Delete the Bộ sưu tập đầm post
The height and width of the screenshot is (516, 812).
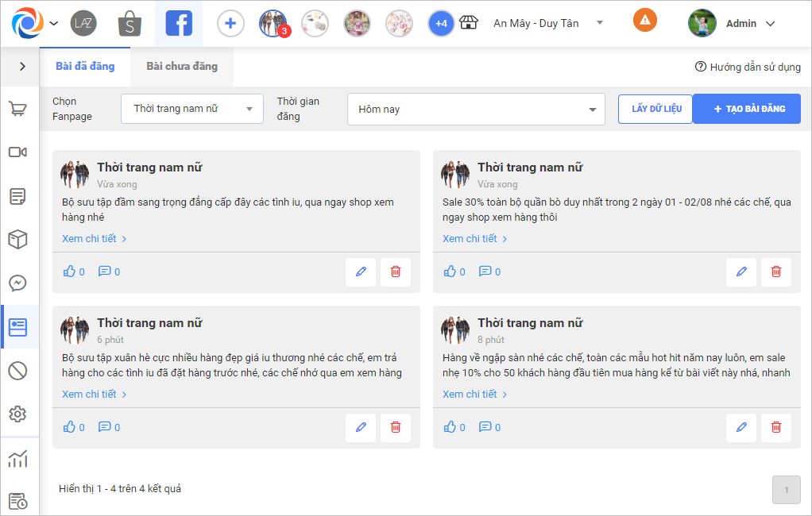click(x=396, y=272)
